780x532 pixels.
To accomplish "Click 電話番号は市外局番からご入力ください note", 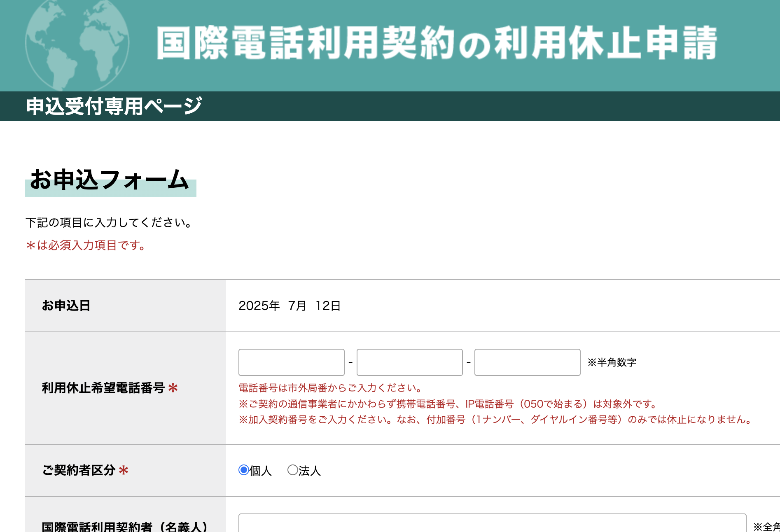I will point(331,388).
